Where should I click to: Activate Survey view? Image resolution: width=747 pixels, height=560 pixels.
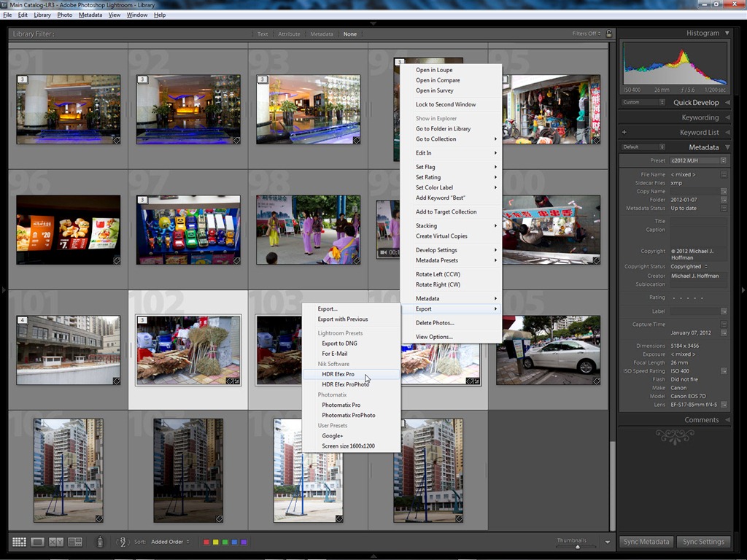(75, 542)
